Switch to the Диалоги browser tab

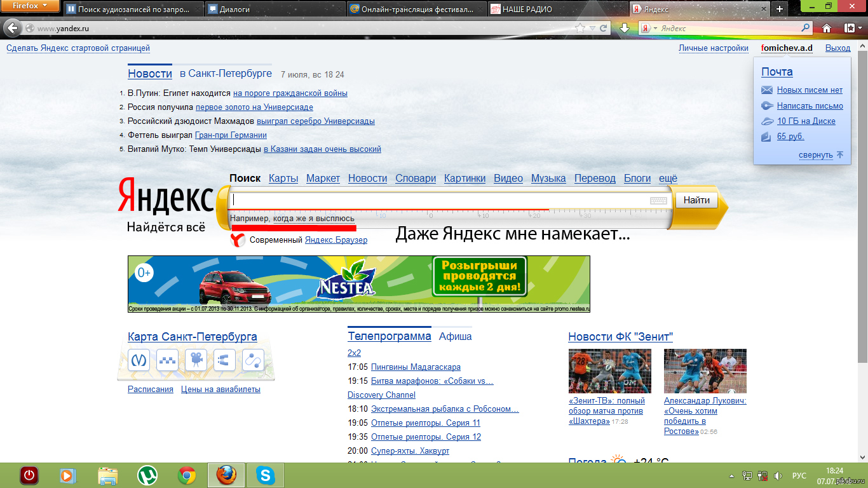coord(275,10)
